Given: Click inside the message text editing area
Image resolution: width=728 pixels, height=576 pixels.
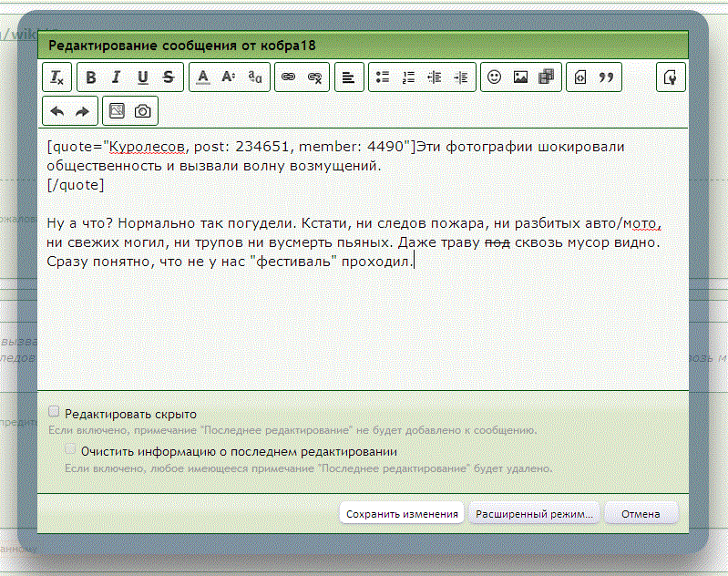Looking at the screenshot, I should pos(364,319).
